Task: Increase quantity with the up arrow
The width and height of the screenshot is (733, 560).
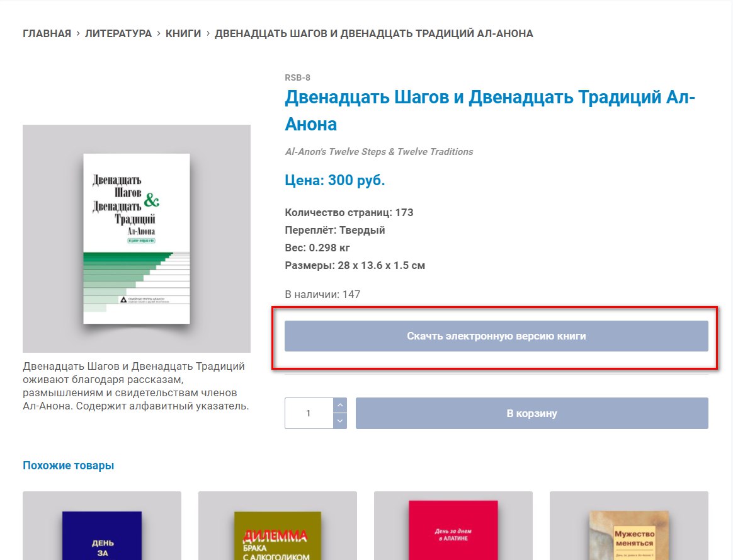Action: [340, 405]
